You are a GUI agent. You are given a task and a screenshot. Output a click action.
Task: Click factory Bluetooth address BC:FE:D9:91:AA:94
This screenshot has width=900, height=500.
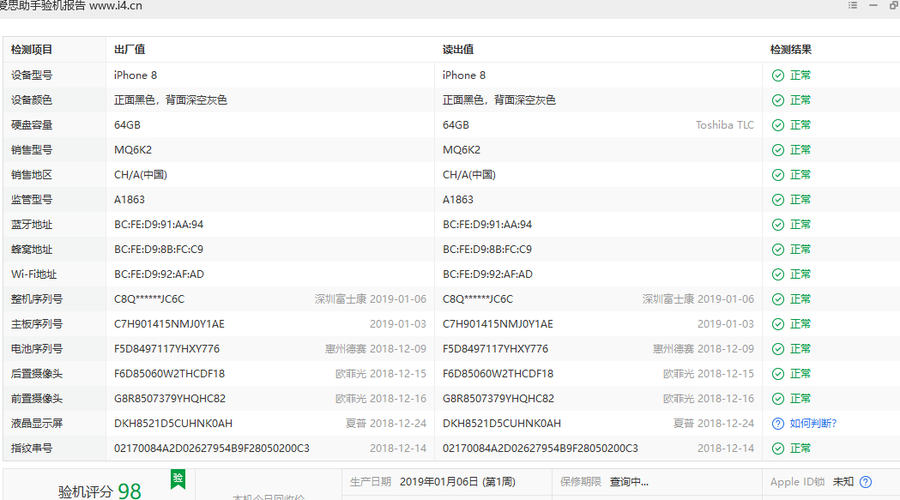158,224
